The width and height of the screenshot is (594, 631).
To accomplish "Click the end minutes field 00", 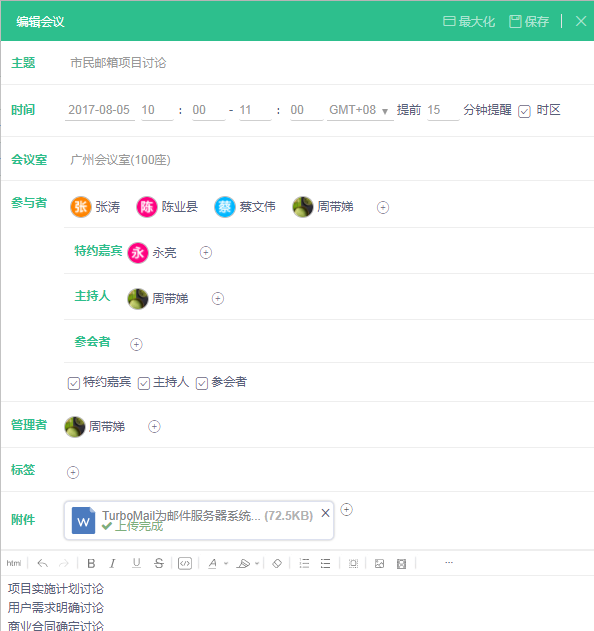I will click(307, 110).
